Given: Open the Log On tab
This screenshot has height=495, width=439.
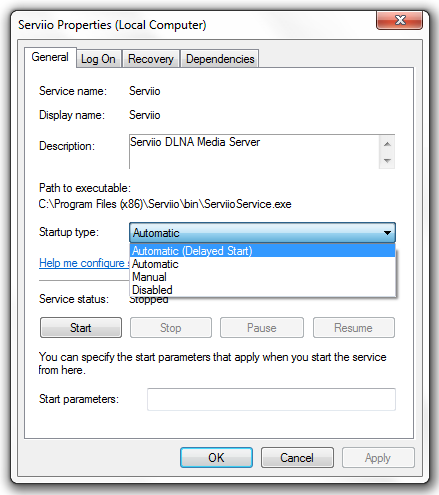Looking at the screenshot, I should click(x=98, y=59).
